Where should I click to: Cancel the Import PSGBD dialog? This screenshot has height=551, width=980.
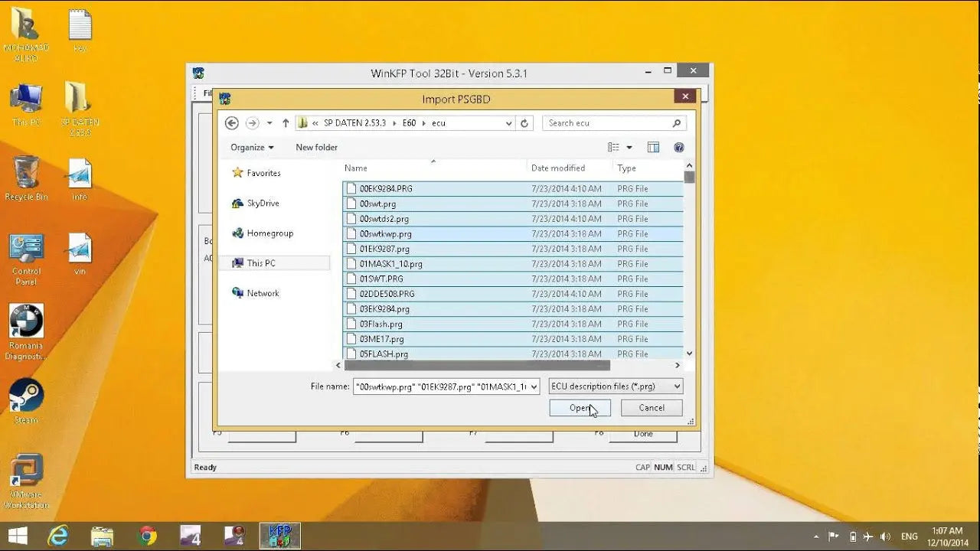(652, 408)
